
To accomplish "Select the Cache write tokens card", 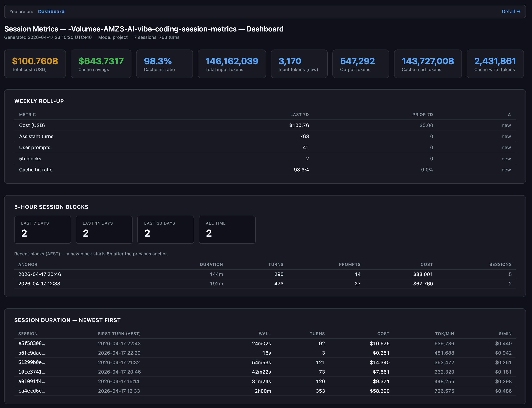I will point(495,64).
